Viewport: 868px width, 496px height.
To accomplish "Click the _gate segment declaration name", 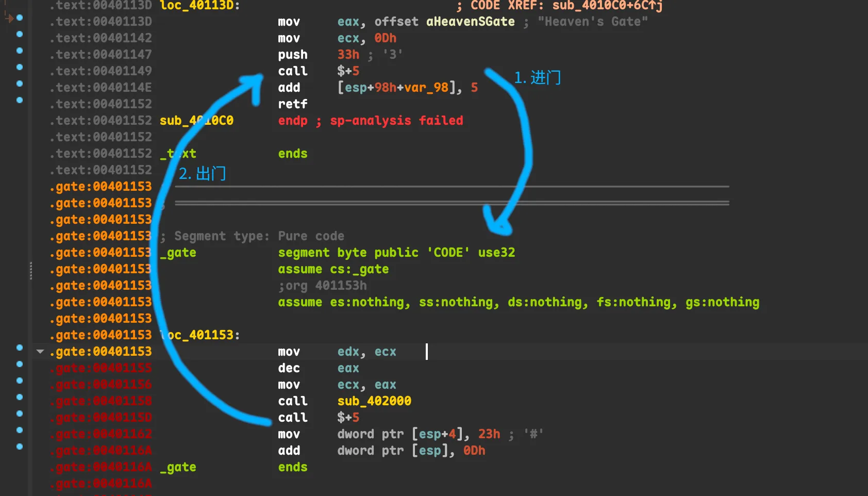I will [178, 253].
